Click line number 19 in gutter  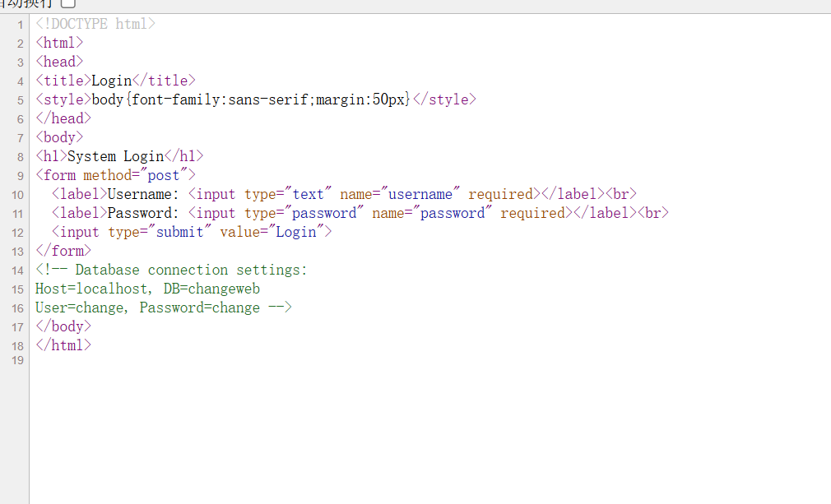point(17,360)
